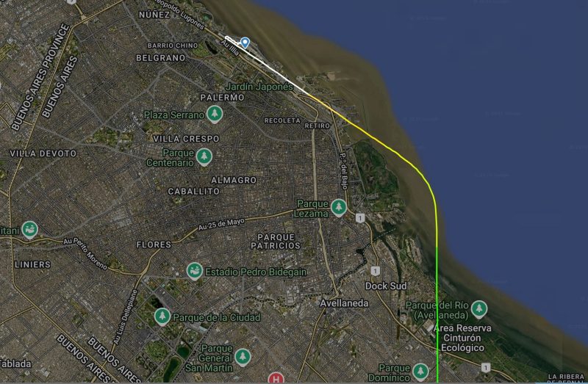Select the CABALLITO neighborhood label
The image size is (588, 384).
(193, 192)
